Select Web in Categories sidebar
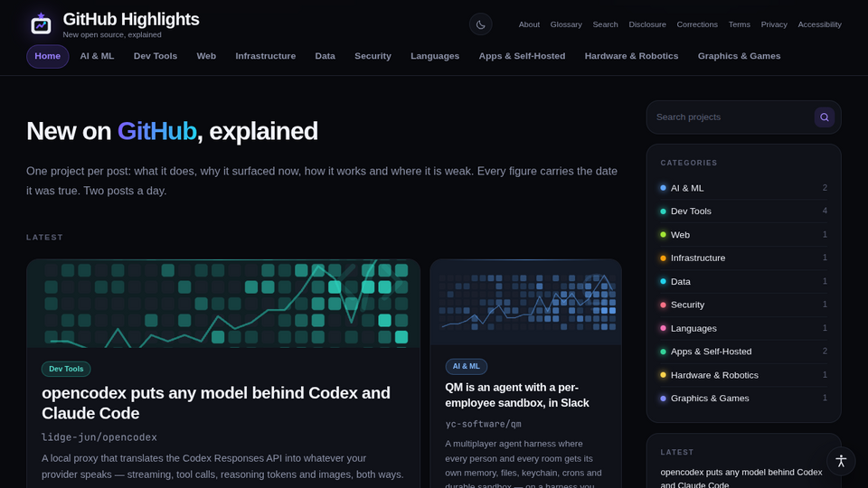This screenshot has height=488, width=868. (743, 235)
